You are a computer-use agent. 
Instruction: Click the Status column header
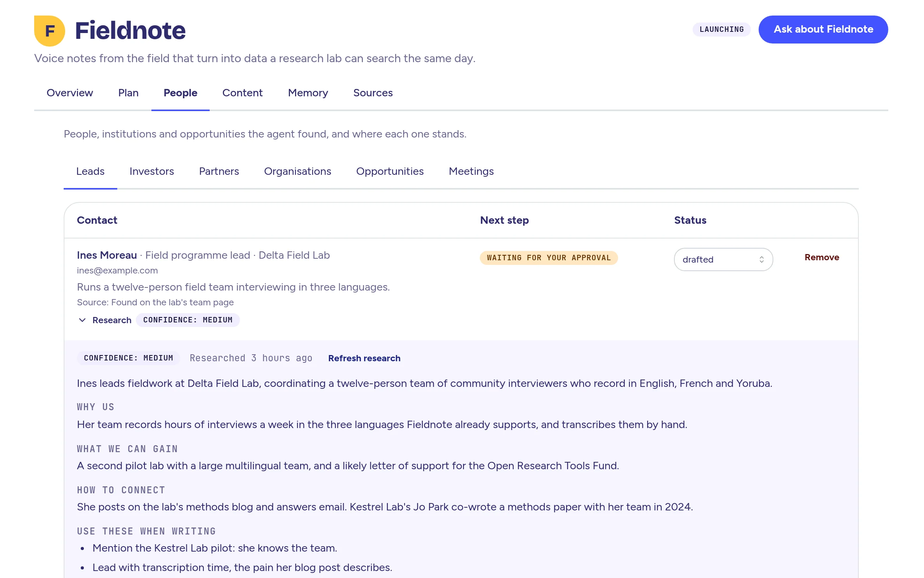coord(690,220)
